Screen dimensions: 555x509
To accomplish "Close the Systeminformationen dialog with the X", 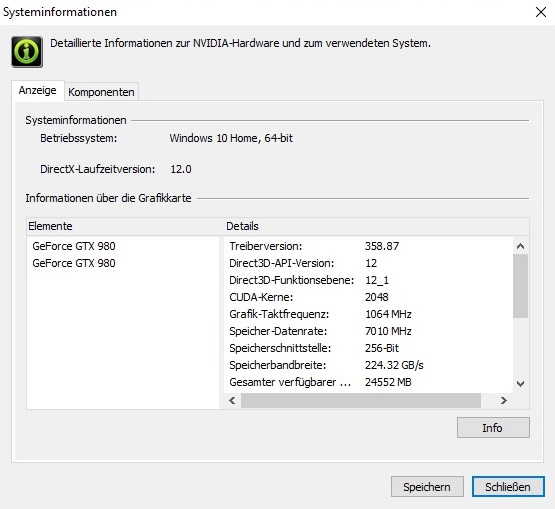I will pos(540,12).
